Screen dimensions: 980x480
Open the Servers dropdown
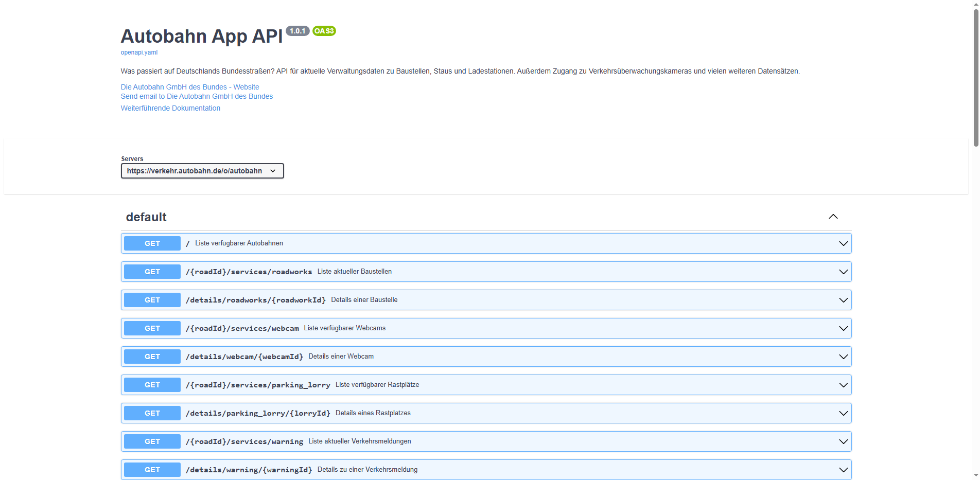click(x=202, y=170)
